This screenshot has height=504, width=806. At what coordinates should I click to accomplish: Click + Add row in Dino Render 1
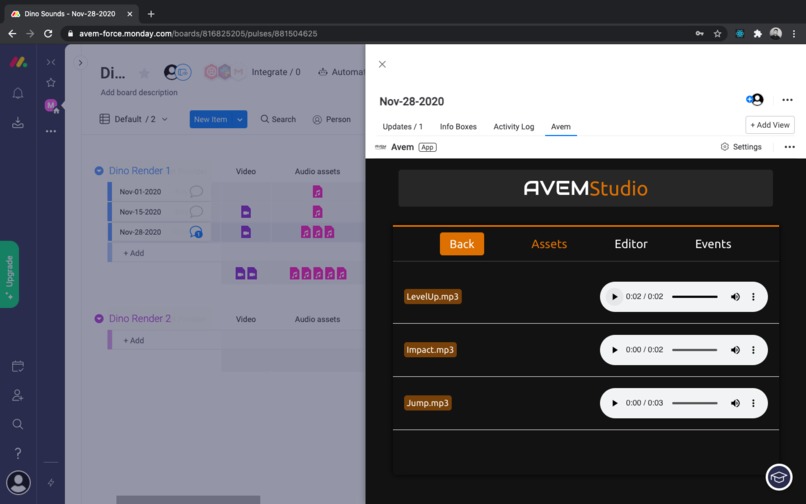(x=134, y=253)
